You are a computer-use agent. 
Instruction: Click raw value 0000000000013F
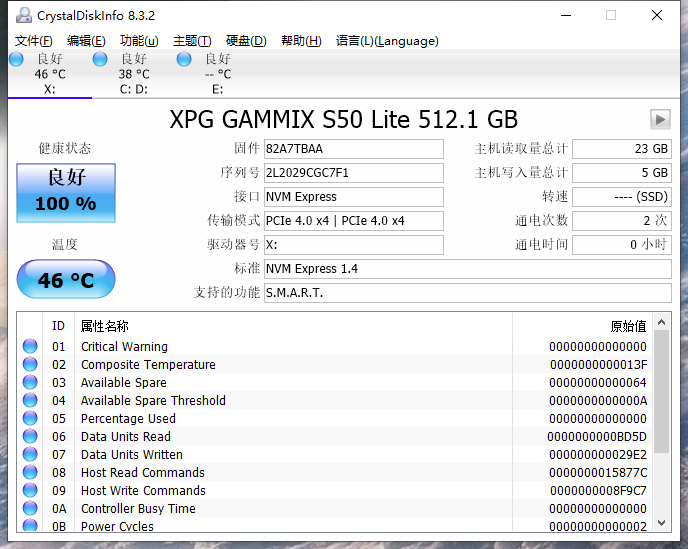[x=598, y=364]
